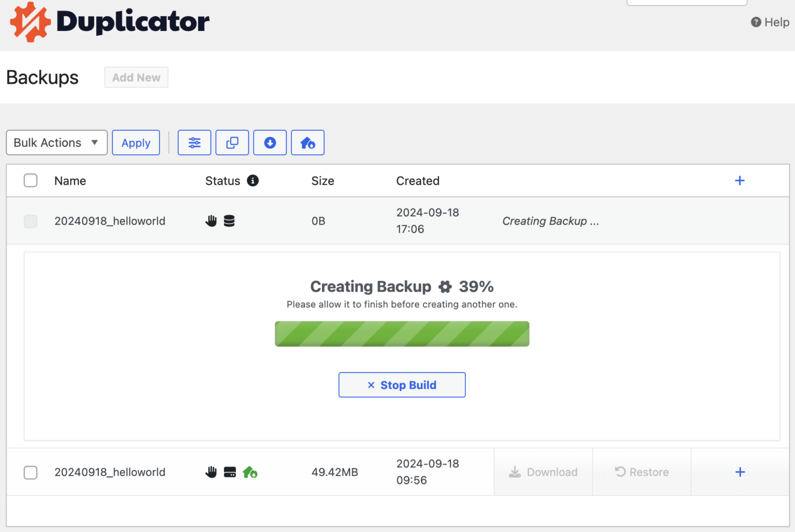Viewport: 795px width, 532px height.
Task: Check the checkbox for the in-progress backup
Action: click(x=31, y=221)
